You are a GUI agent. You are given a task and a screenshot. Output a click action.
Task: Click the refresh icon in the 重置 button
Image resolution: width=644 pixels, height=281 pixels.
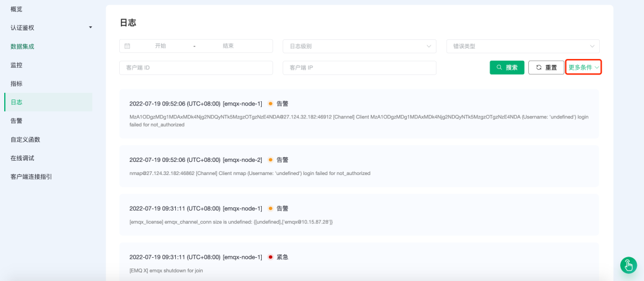tap(539, 68)
